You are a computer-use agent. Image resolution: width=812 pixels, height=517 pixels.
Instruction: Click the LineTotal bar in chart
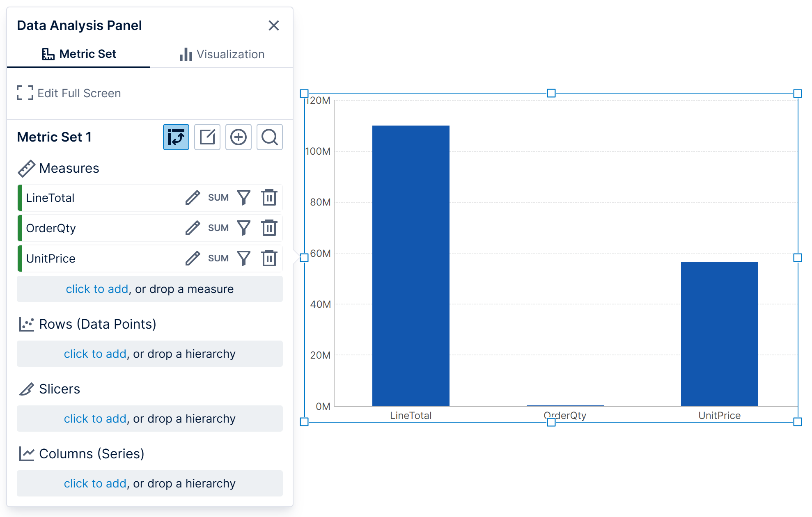pos(411,266)
